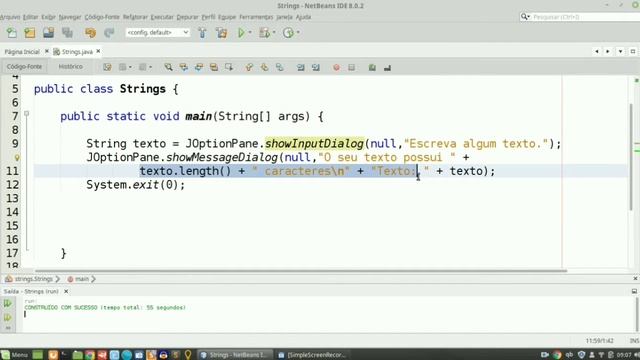Switch to the Histórico view
Viewport: 640px width, 360px height.
70,67
